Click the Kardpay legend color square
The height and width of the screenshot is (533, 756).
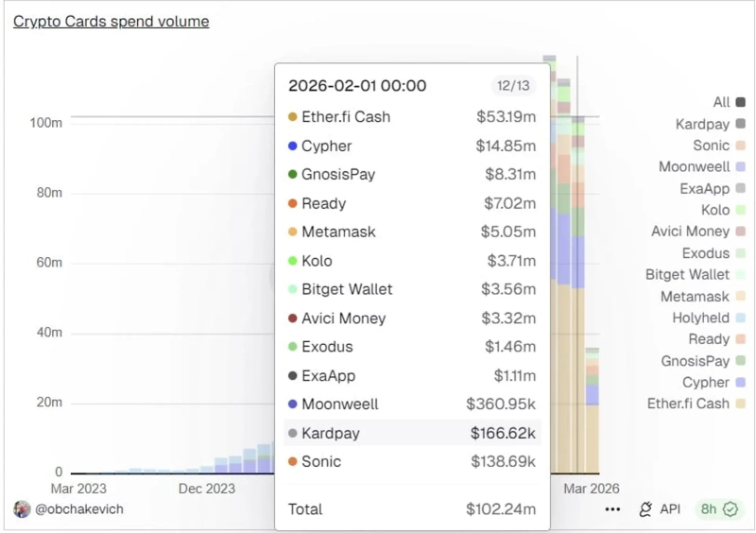[740, 124]
